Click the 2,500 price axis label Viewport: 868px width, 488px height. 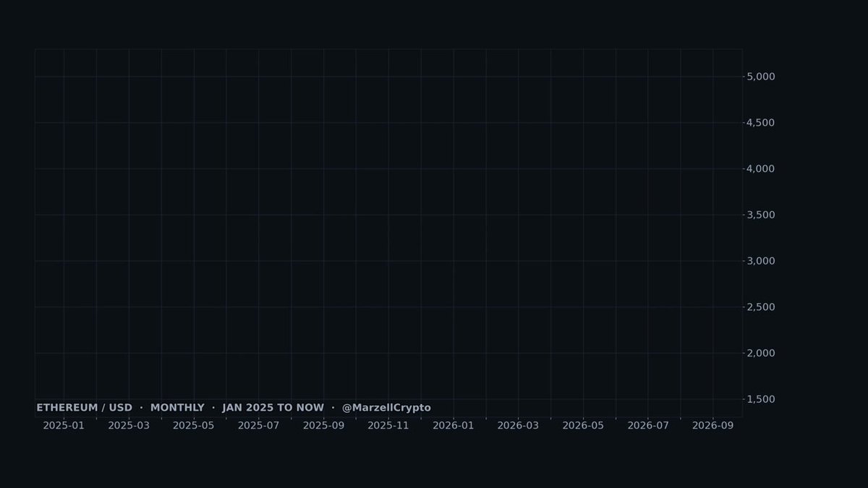760,307
